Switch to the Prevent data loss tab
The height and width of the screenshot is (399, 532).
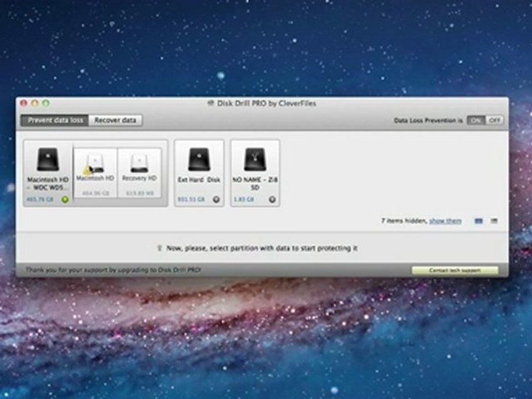55,120
